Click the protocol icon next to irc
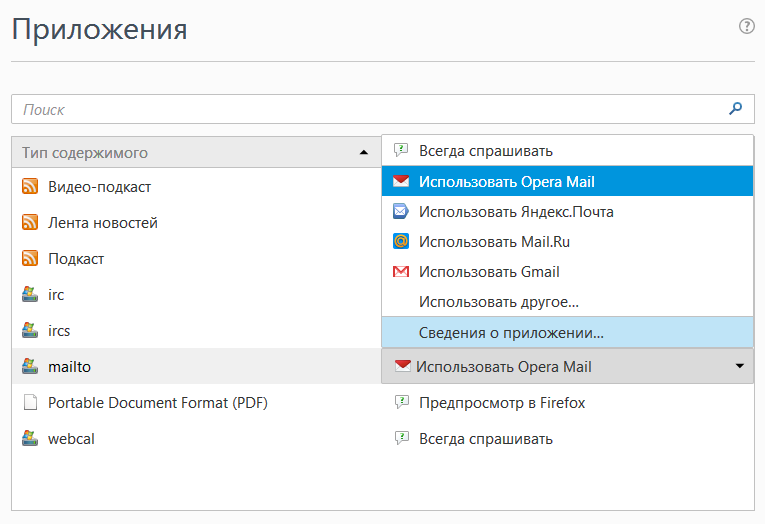This screenshot has width=765, height=524. tap(30, 294)
